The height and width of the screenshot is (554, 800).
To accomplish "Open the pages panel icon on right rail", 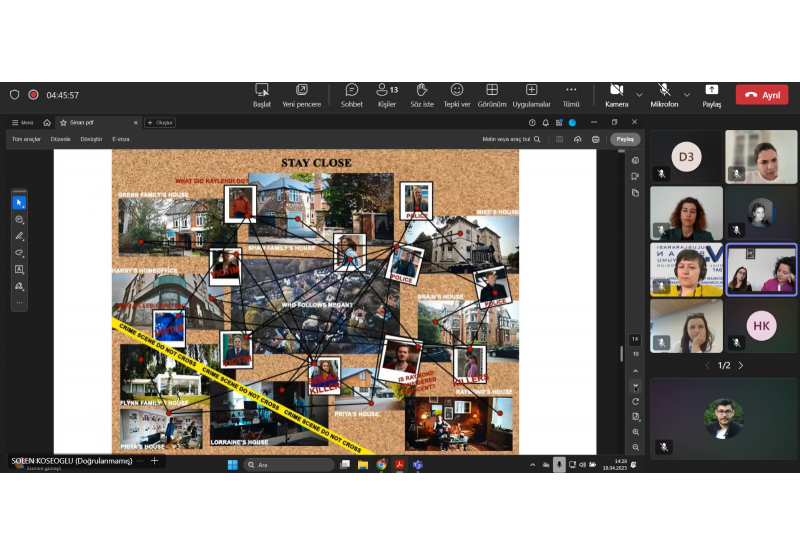I will (x=635, y=192).
